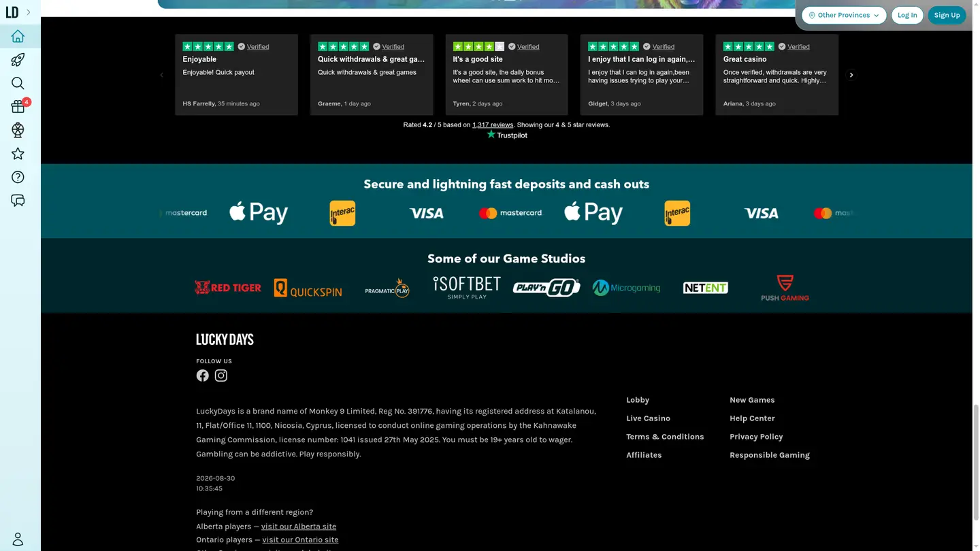
Task: Show next reviews with right carousel arrow
Action: coord(851,75)
